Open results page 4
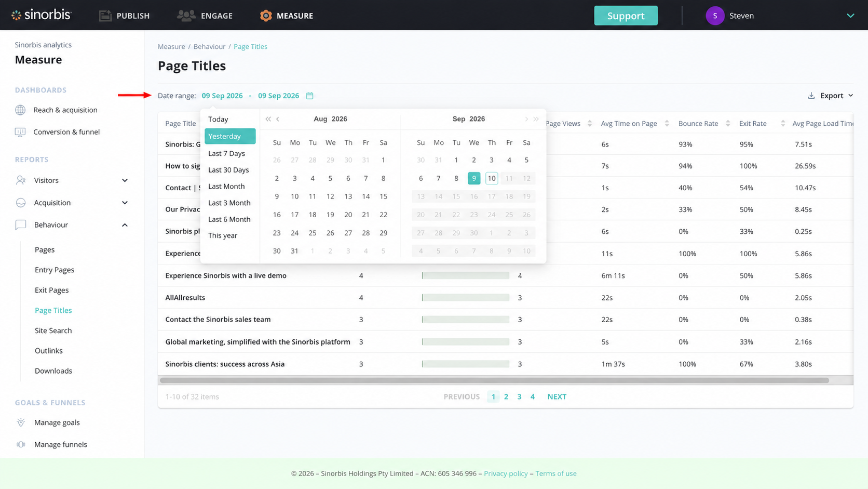Viewport: 868px width, 489px height. point(532,397)
